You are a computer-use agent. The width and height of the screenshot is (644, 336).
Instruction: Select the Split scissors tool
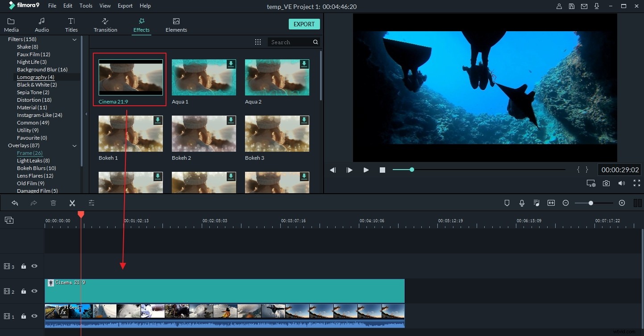tap(72, 203)
